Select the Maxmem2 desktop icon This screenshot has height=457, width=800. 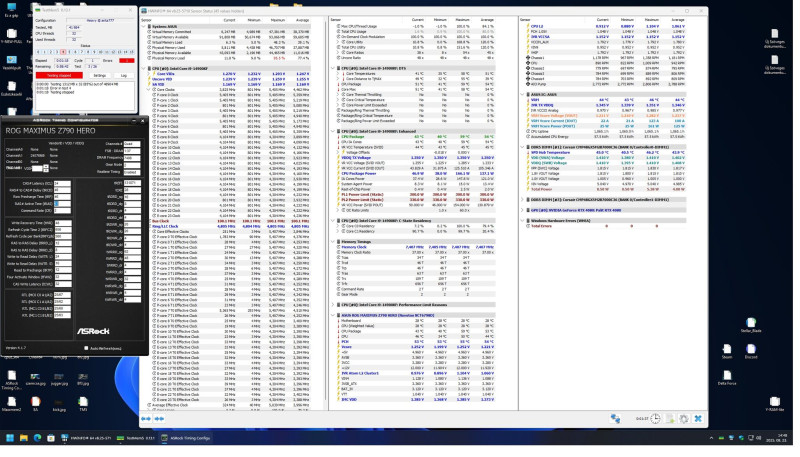click(x=11, y=405)
